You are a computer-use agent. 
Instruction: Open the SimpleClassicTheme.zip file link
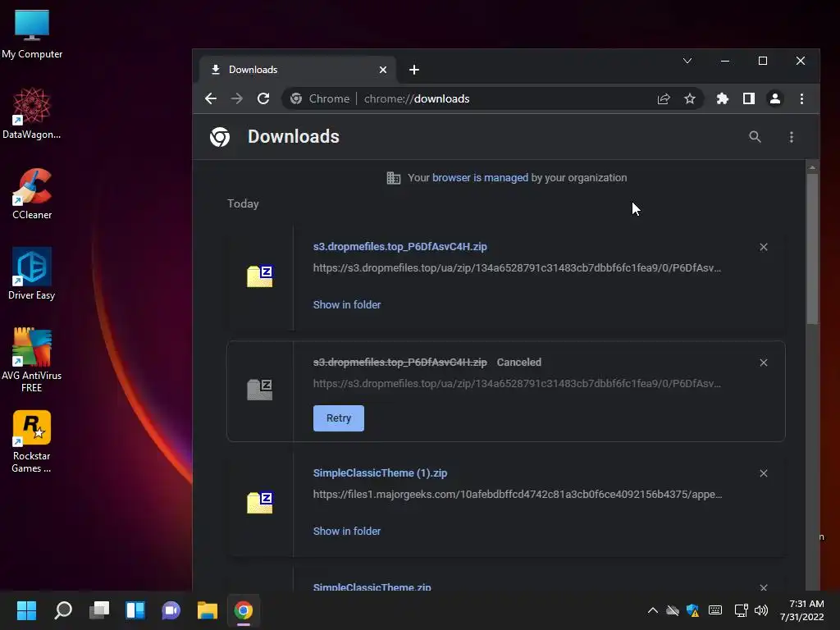[372, 587]
